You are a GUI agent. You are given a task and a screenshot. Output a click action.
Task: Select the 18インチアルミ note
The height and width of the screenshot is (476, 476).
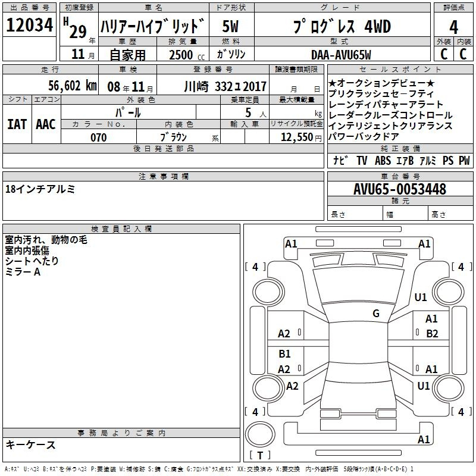click(x=40, y=189)
